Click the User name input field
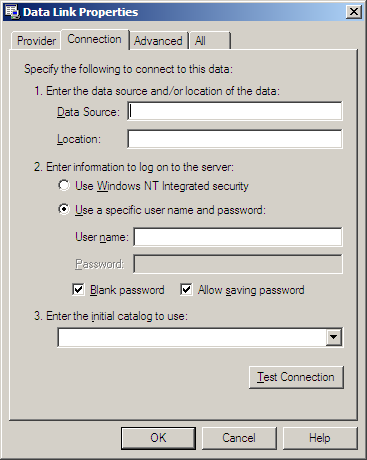Viewport: 367px width, 460px height. (x=238, y=237)
